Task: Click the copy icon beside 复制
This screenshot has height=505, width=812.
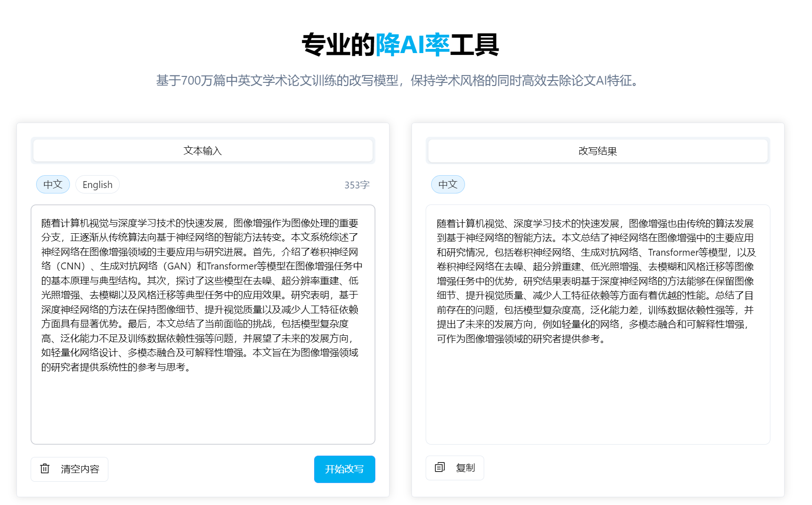Action: [x=440, y=467]
